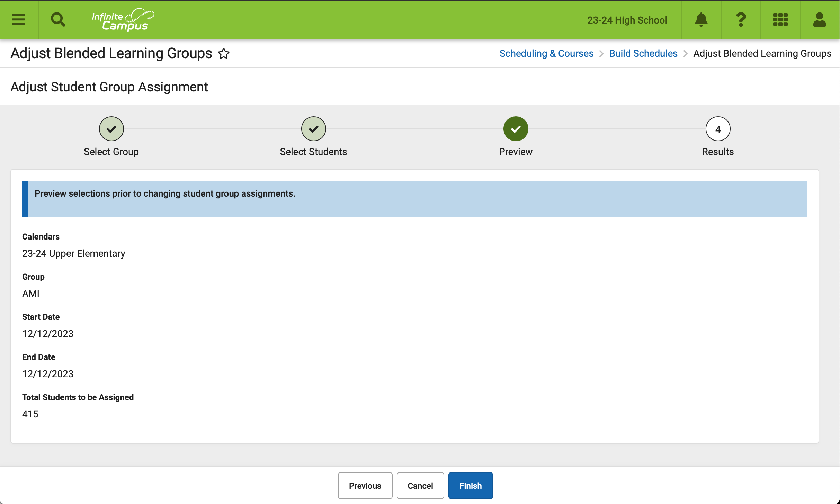The width and height of the screenshot is (840, 504).
Task: Click Adjust Blended Learning Groups breadcrumb text
Action: tap(762, 53)
